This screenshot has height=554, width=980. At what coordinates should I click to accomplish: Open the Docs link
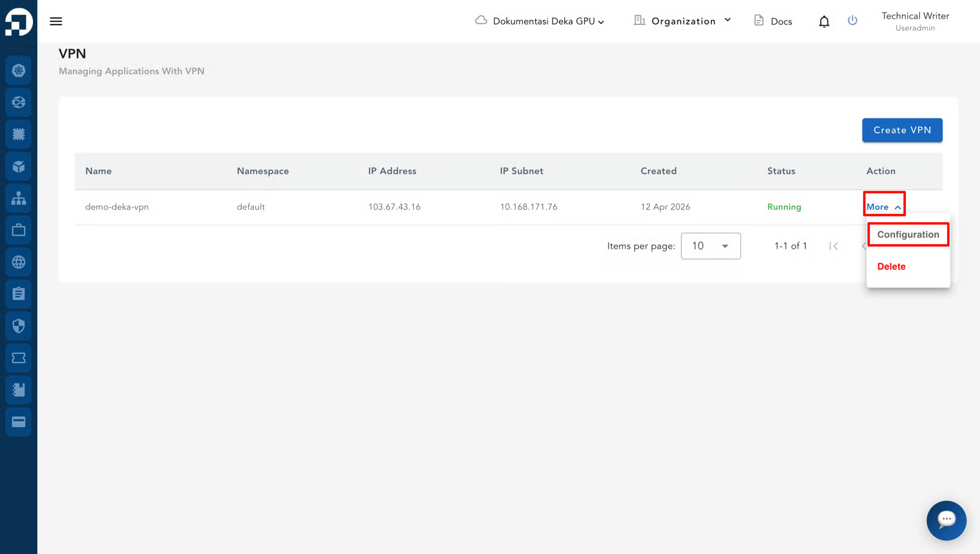[x=772, y=21]
